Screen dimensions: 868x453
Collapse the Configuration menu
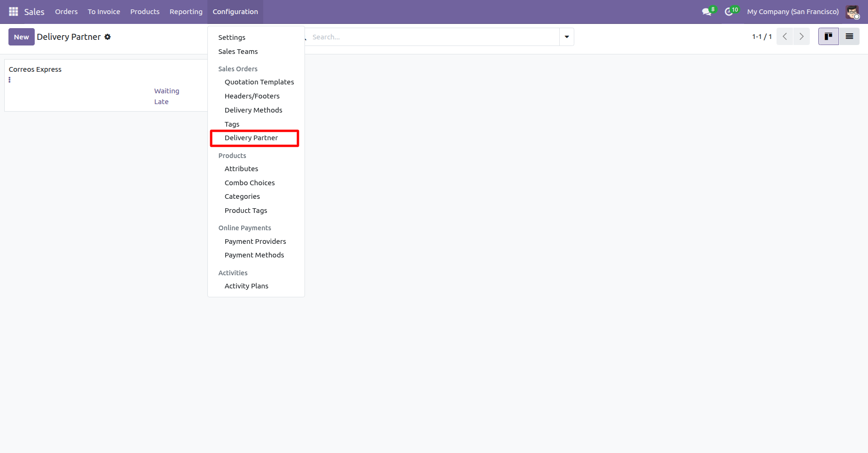[235, 12]
